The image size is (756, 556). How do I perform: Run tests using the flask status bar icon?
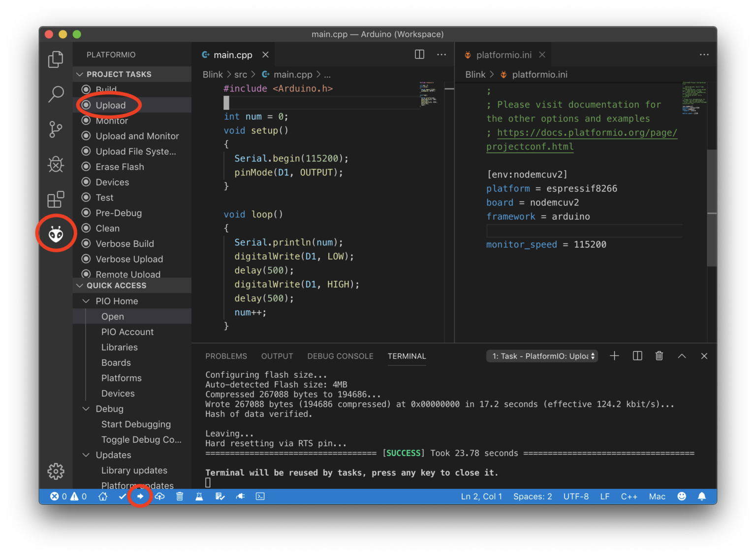click(x=199, y=496)
